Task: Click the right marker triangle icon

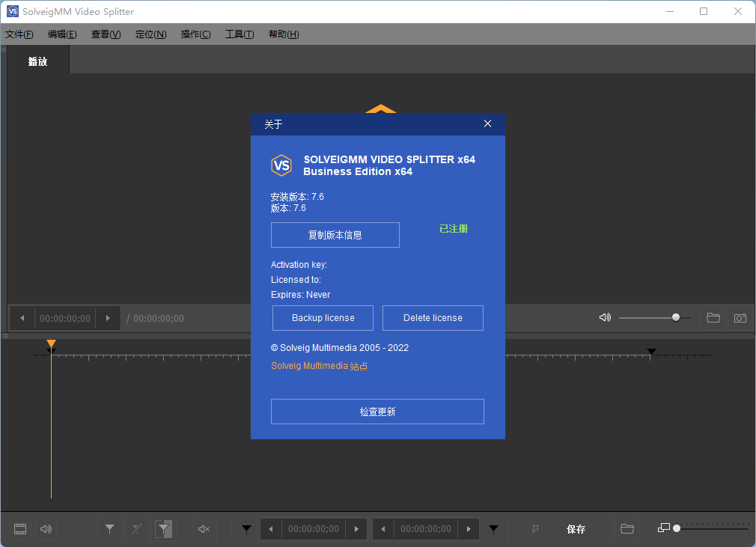Action: click(493, 529)
